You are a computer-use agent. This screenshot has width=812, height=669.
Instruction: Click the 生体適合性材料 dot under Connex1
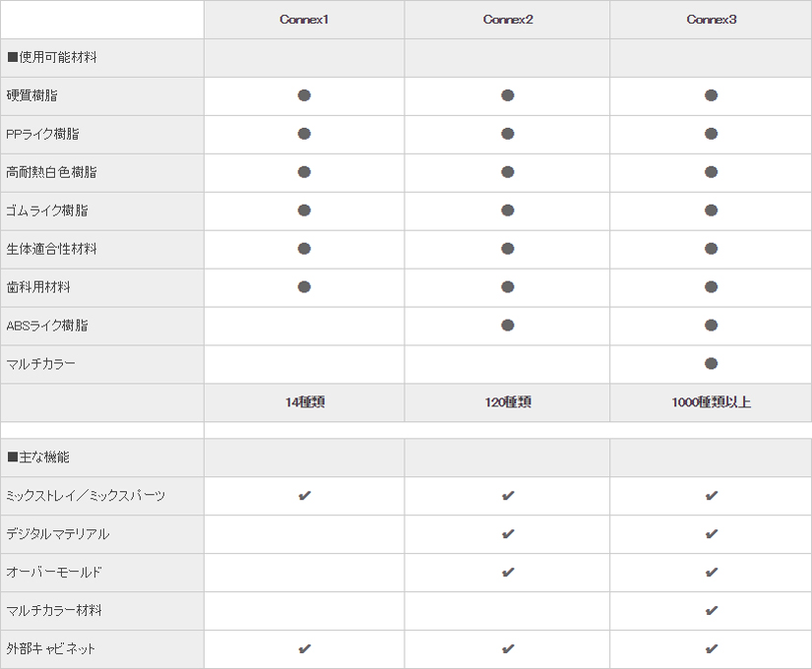point(304,249)
